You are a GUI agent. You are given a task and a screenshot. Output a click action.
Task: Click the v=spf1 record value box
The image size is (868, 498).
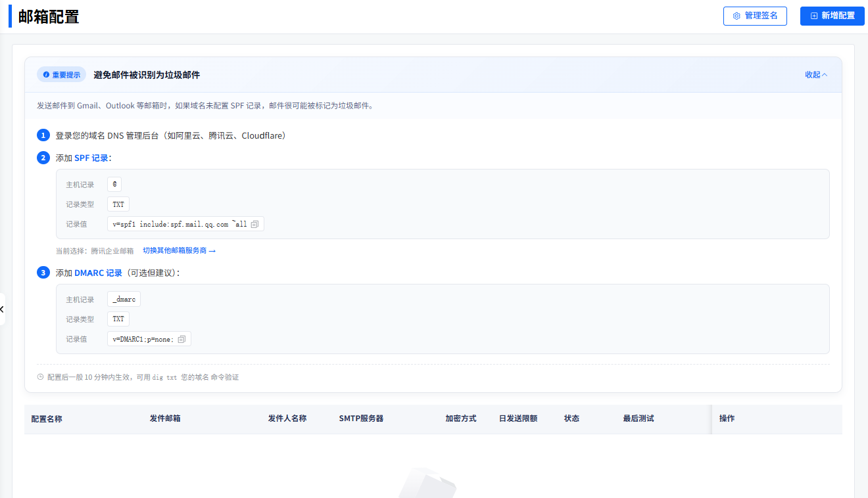click(180, 224)
